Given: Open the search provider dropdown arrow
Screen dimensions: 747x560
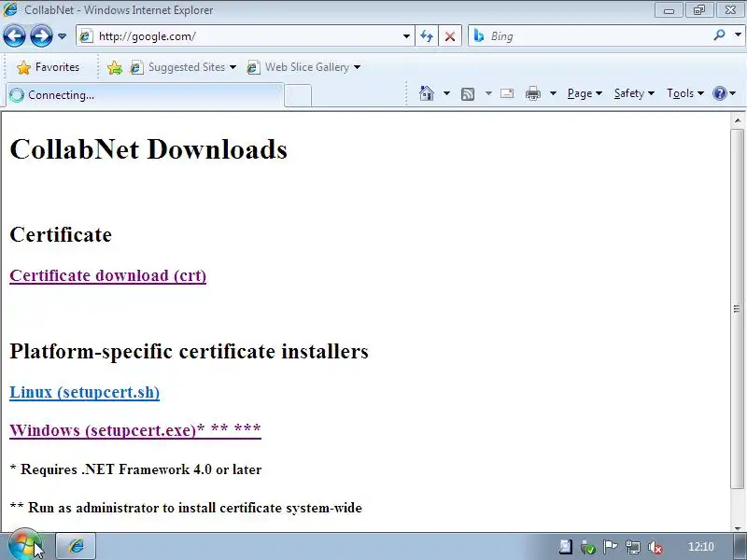Looking at the screenshot, I should point(738,35).
